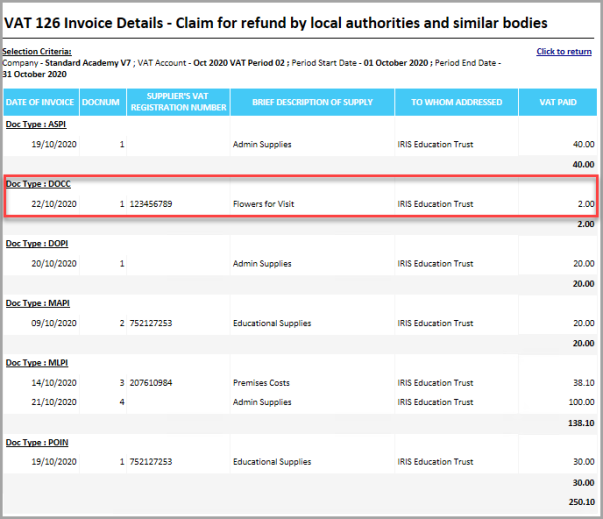The image size is (603, 519).
Task: Click the 'Click to return' link
Action: (563, 51)
